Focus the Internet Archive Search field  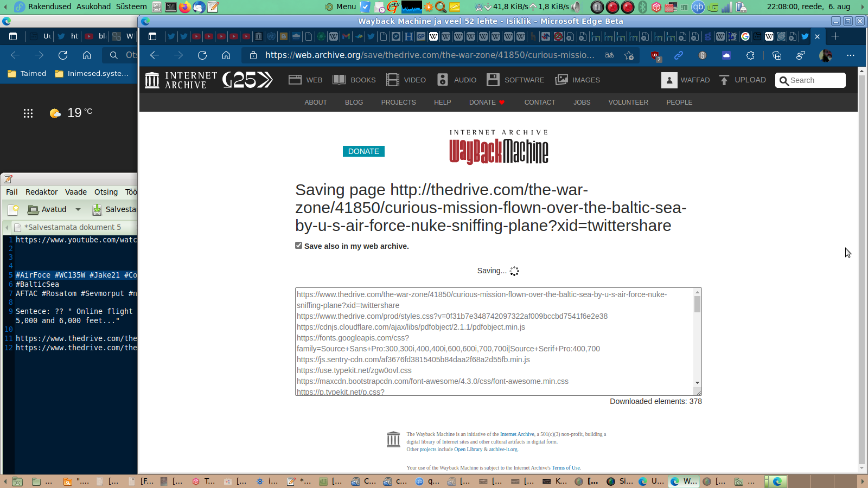tap(810, 80)
